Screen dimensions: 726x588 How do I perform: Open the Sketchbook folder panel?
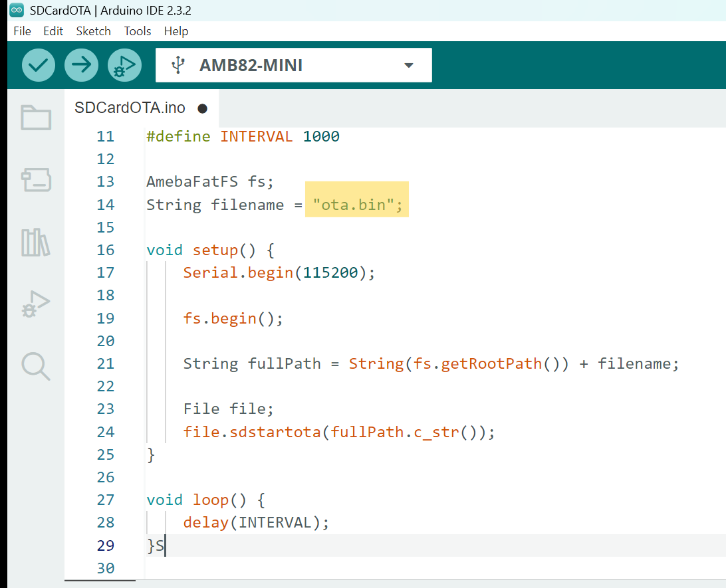click(36, 118)
